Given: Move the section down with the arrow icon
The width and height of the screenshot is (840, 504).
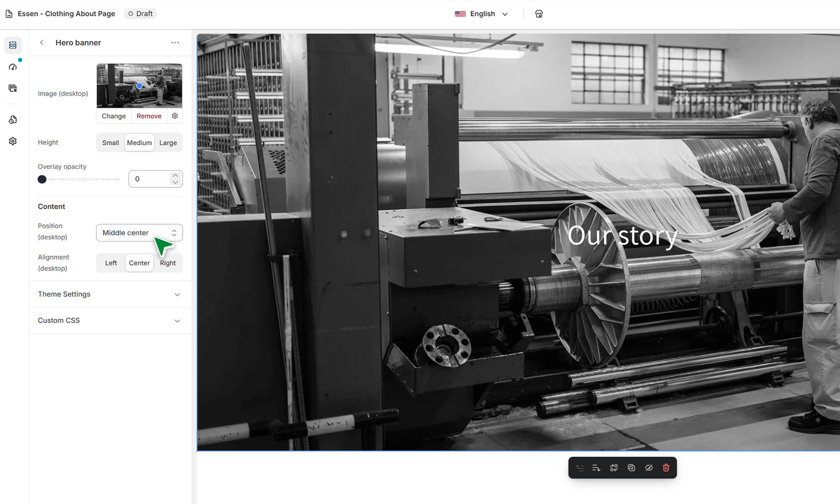Looking at the screenshot, I should tap(596, 468).
